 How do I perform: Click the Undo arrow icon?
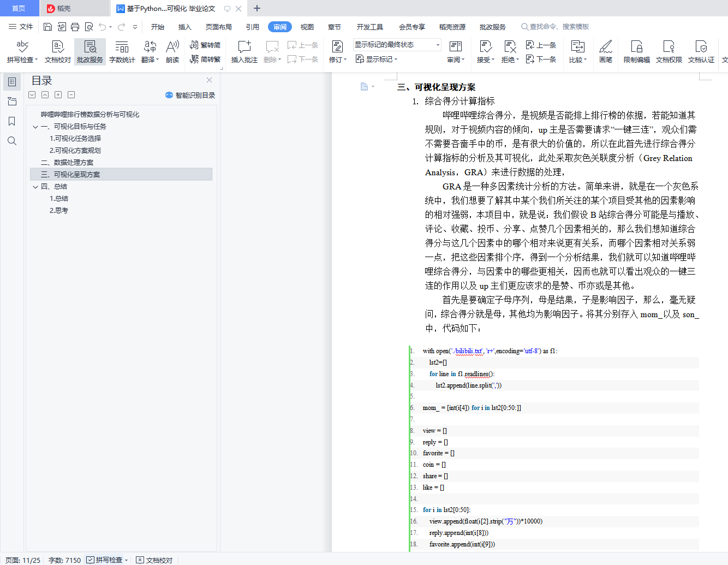(x=103, y=27)
